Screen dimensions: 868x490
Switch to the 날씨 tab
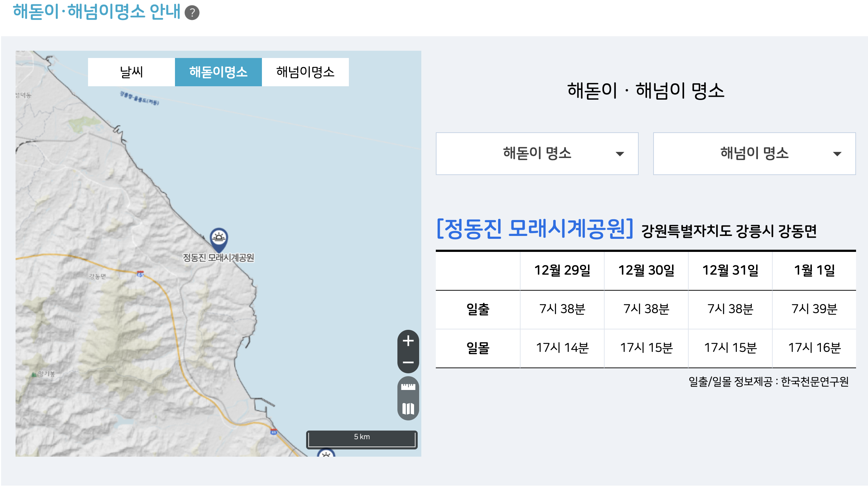point(131,72)
